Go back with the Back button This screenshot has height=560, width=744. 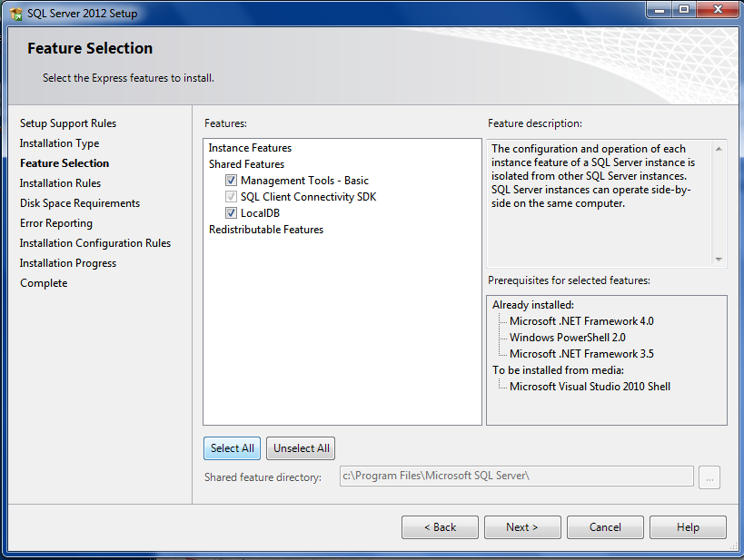440,527
